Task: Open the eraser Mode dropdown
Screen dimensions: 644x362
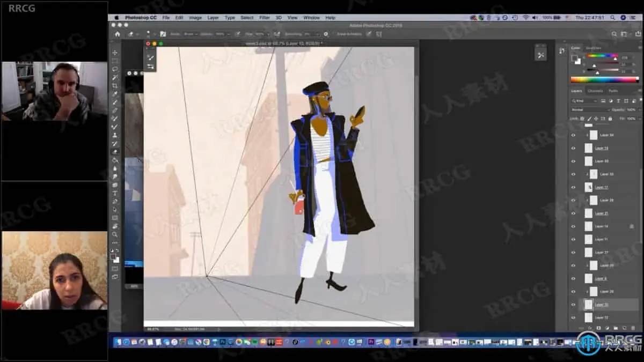Action: click(x=191, y=34)
